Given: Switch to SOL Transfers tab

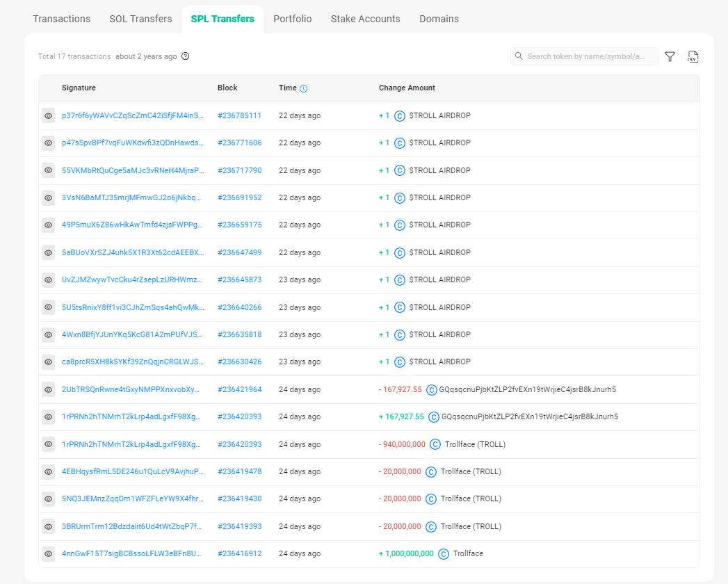Looking at the screenshot, I should click(x=140, y=19).
